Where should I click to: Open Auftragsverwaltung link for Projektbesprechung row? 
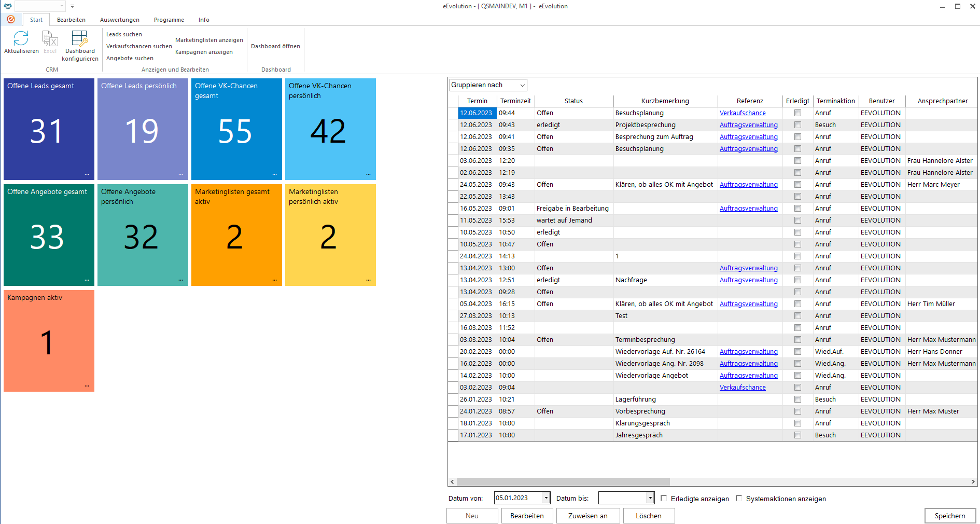(x=749, y=125)
